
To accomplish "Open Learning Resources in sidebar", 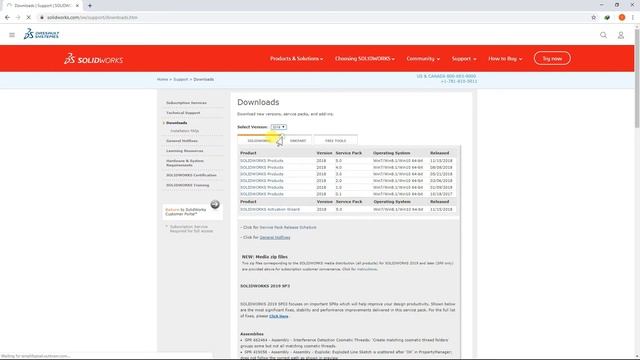I will point(184,151).
